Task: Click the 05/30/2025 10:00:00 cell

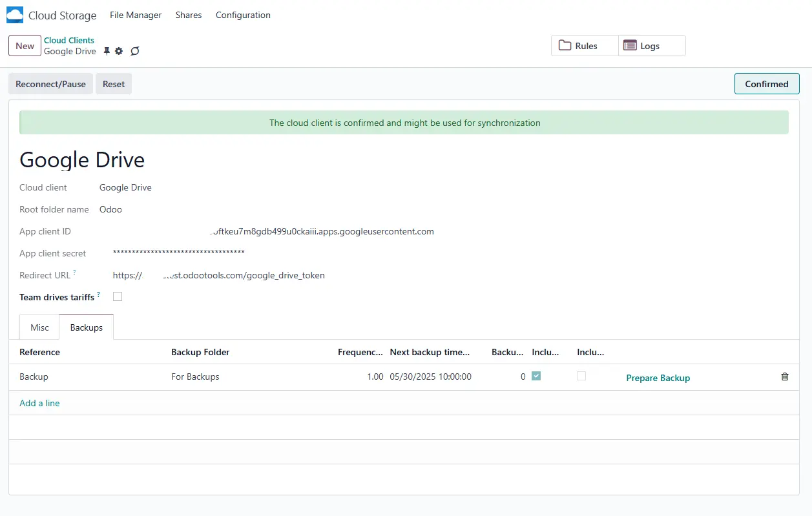Action: 431,377
